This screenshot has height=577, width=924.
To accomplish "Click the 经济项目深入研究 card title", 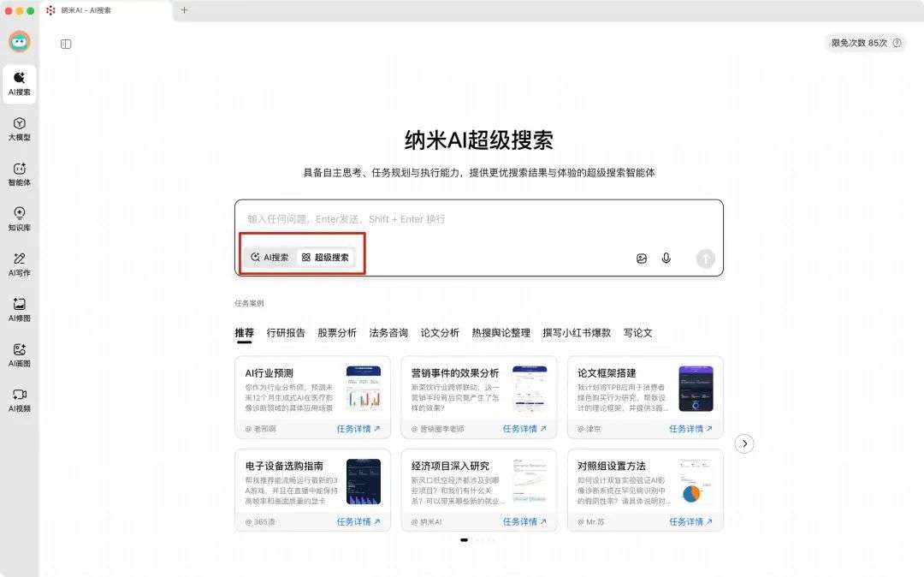I will pos(450,466).
